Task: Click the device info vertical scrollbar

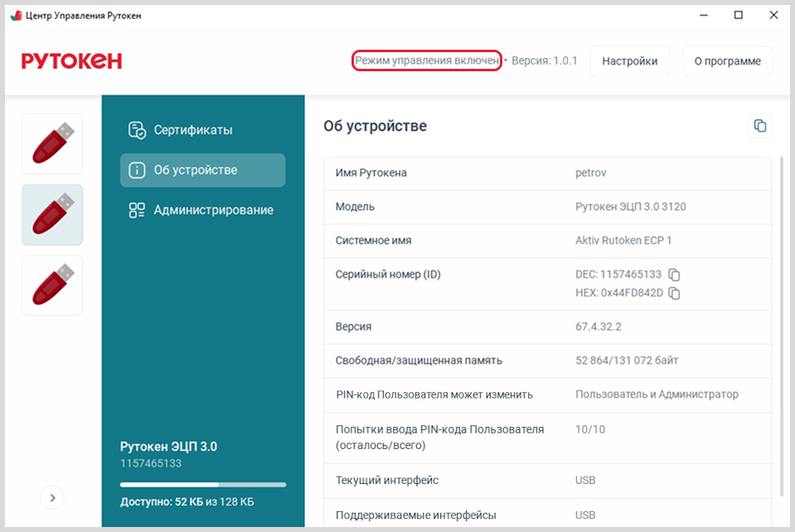Action: (781, 326)
